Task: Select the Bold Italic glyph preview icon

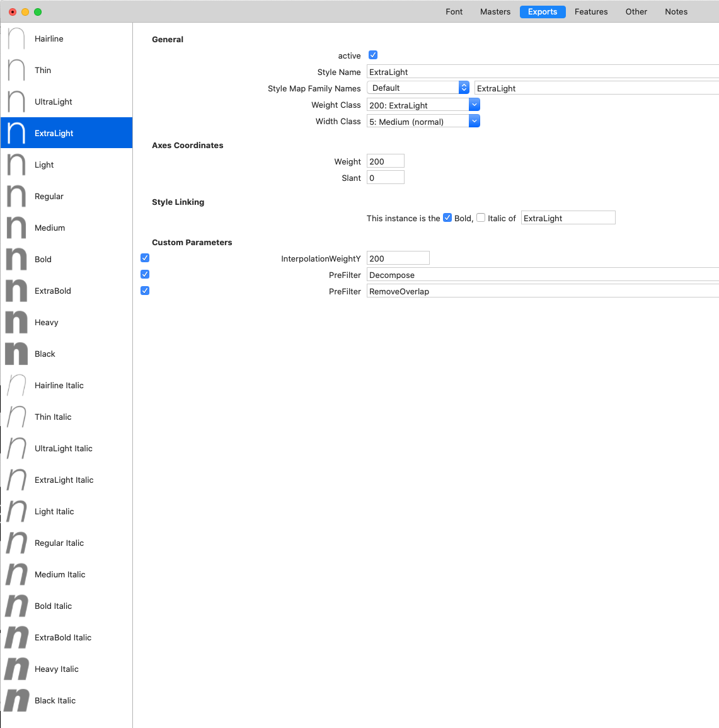Action: 16,606
